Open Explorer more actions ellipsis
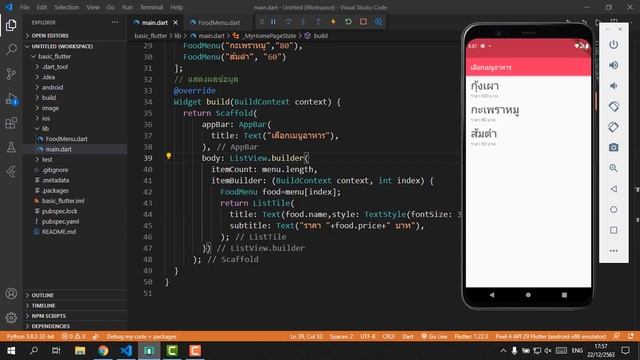This screenshot has width=640, height=360. pyautogui.click(x=115, y=22)
